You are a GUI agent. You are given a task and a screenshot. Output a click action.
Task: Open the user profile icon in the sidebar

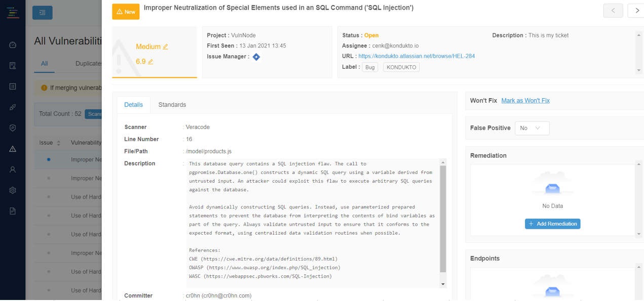(x=13, y=169)
